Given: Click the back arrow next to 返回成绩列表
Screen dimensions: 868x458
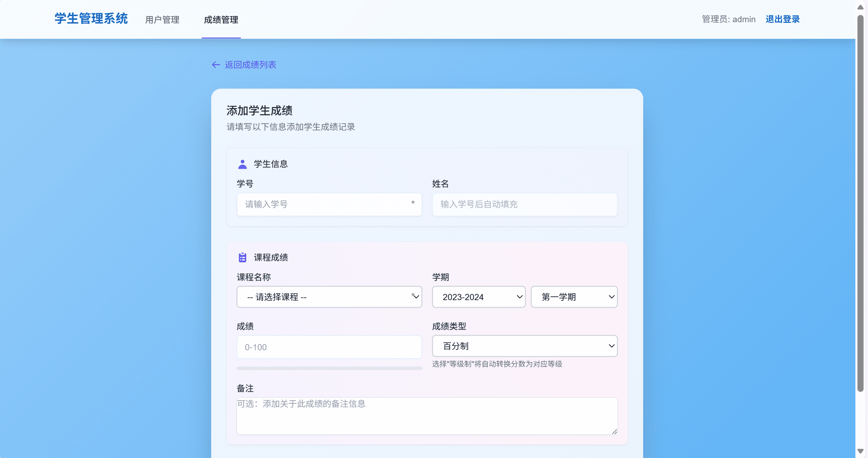Looking at the screenshot, I should coord(216,65).
